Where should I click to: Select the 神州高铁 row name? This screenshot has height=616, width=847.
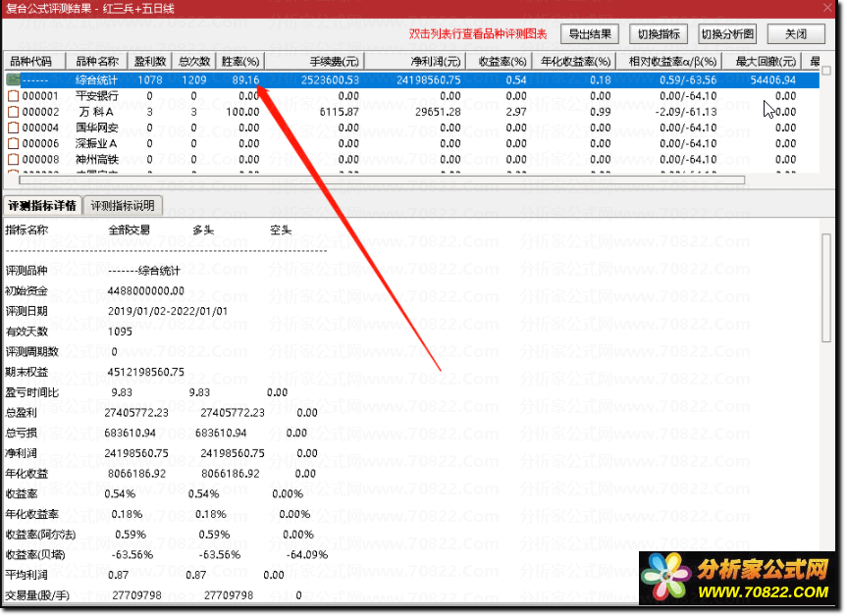coord(97,159)
